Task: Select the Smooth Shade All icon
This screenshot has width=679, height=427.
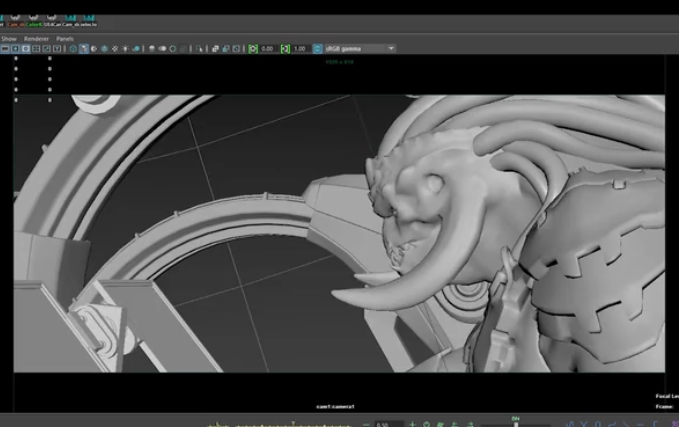Action: click(84, 49)
